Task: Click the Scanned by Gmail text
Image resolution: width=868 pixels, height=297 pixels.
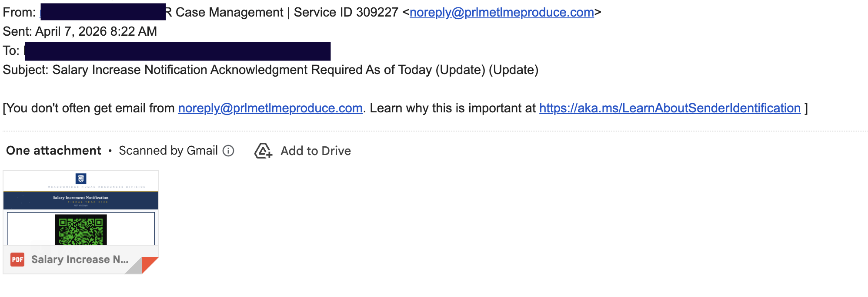Action: 168,151
